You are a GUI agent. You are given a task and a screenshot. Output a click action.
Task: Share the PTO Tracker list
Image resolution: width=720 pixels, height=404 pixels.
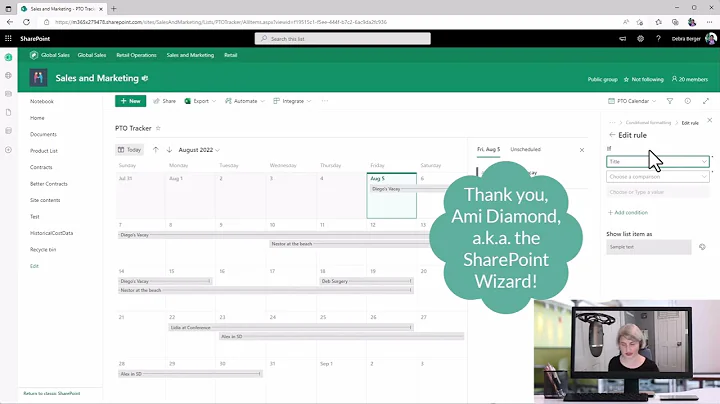click(x=164, y=101)
